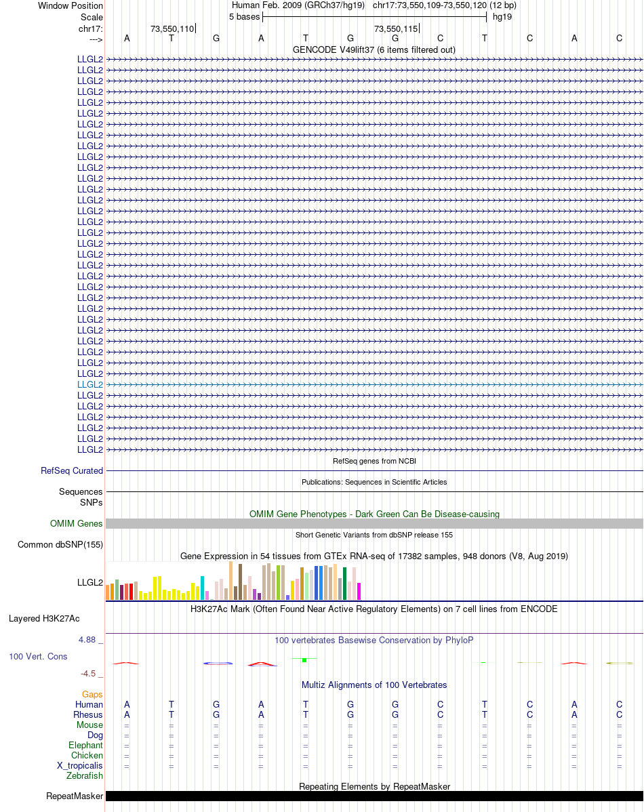Select the Mouse alignment row label
Viewport: 644px width, 812px height.
(89, 725)
